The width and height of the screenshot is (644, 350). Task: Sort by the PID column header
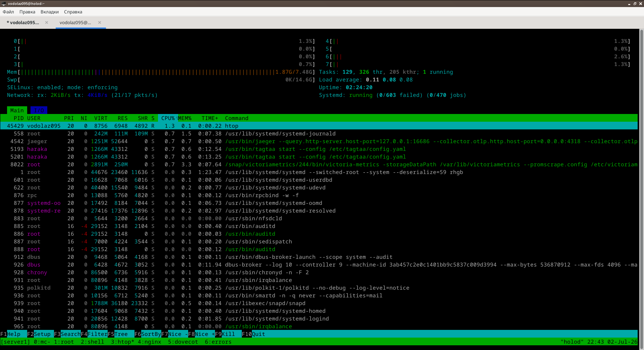(x=18, y=118)
